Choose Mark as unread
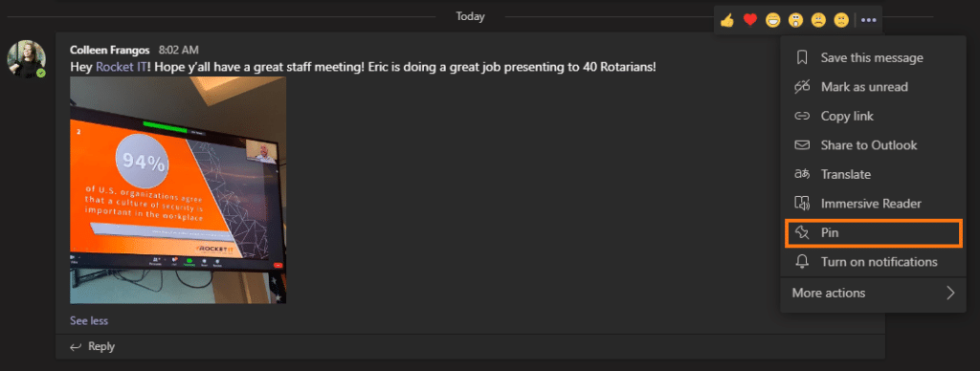This screenshot has width=980, height=371. point(873,87)
